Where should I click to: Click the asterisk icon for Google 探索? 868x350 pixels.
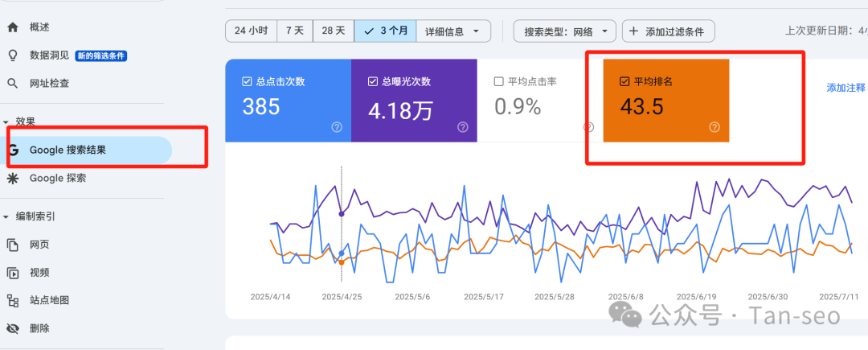(13, 179)
